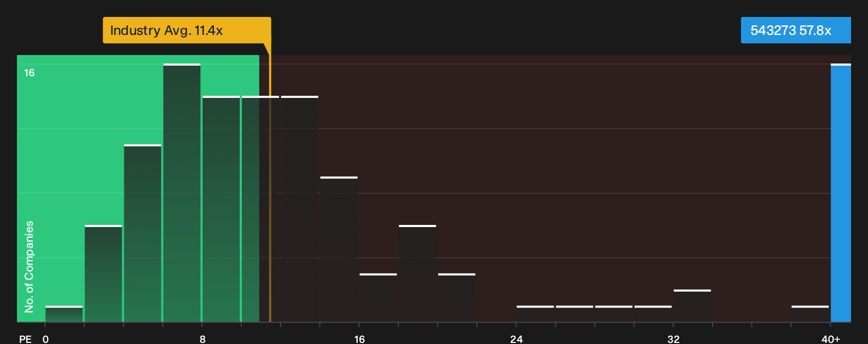This screenshot has width=868, height=344.
Task: Click the PE axis title
Action: pos(25,339)
